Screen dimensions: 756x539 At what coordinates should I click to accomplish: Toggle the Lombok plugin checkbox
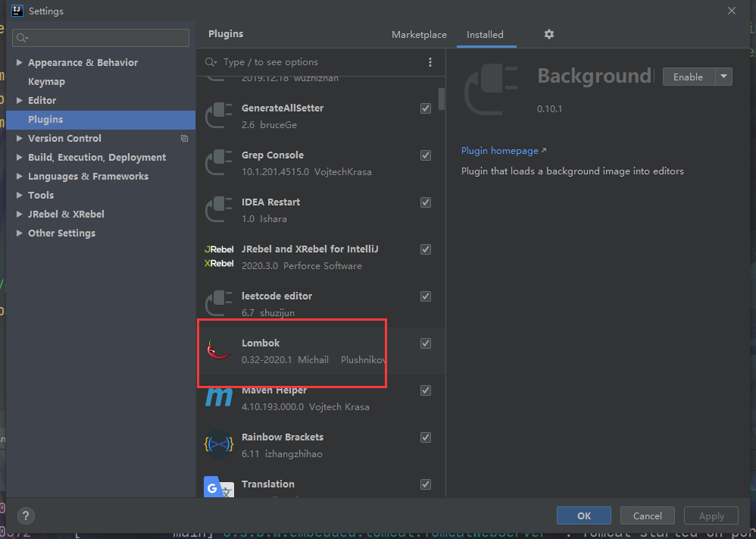point(426,343)
